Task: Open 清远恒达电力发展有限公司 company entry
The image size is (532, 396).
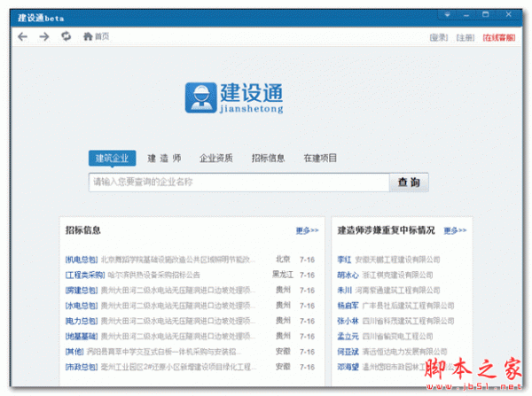Action: point(404,352)
